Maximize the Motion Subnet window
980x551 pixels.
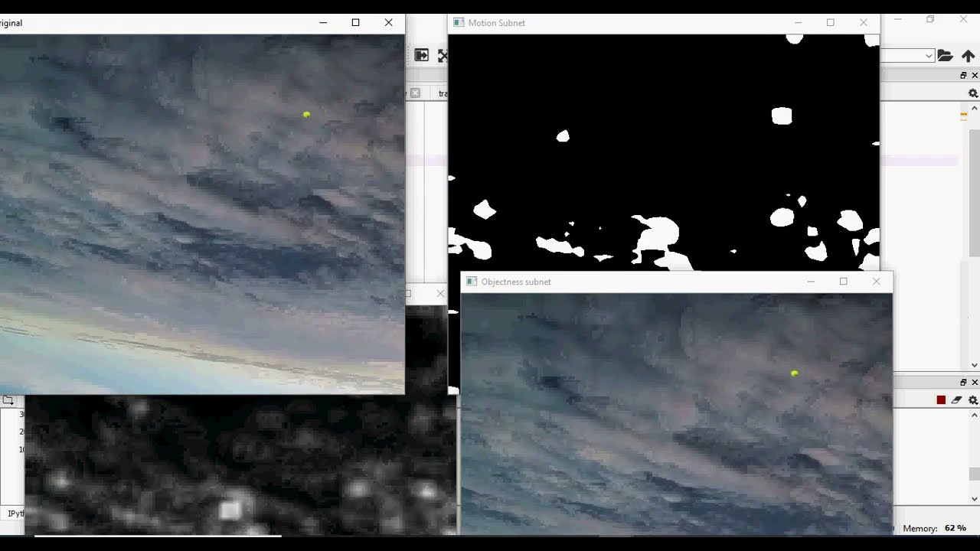pos(830,23)
